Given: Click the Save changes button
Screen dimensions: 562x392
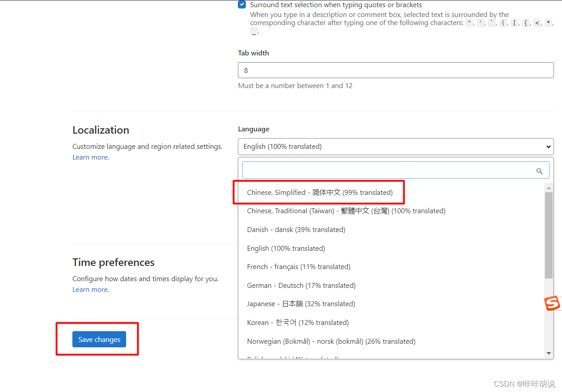Looking at the screenshot, I should pos(99,339).
